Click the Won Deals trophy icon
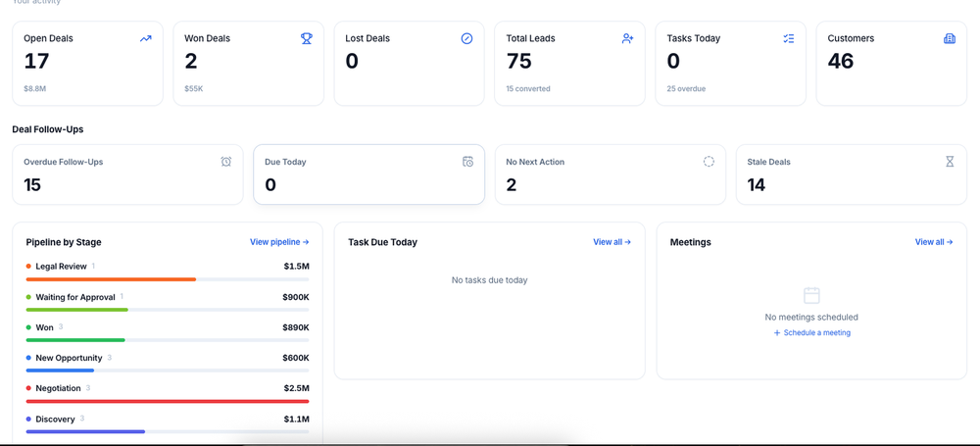 pyautogui.click(x=306, y=38)
